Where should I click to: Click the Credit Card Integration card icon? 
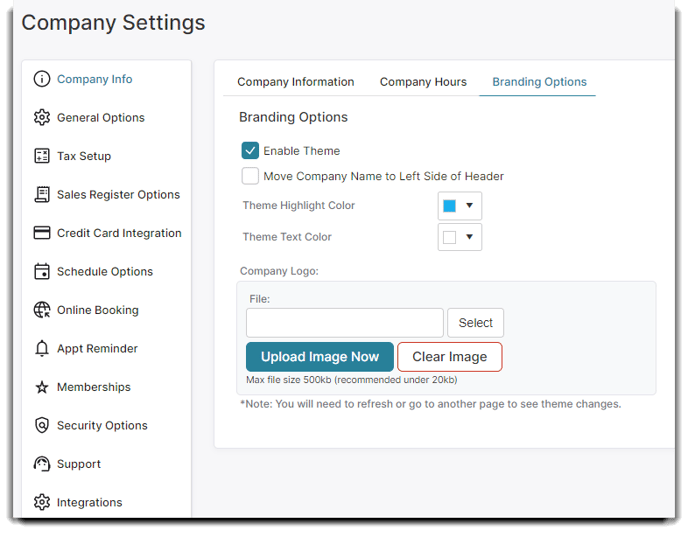pos(42,233)
